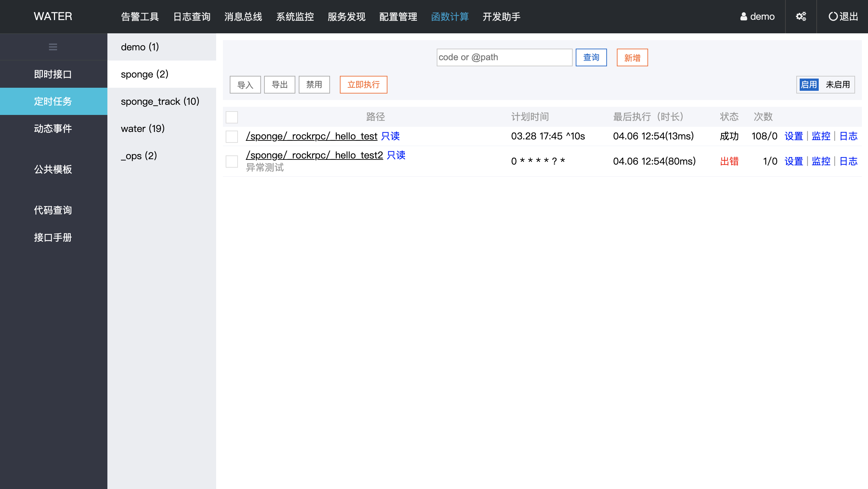Open the /sponge/_rockrpc/_hello_test path link
Viewport: 868px width, 489px height.
311,136
